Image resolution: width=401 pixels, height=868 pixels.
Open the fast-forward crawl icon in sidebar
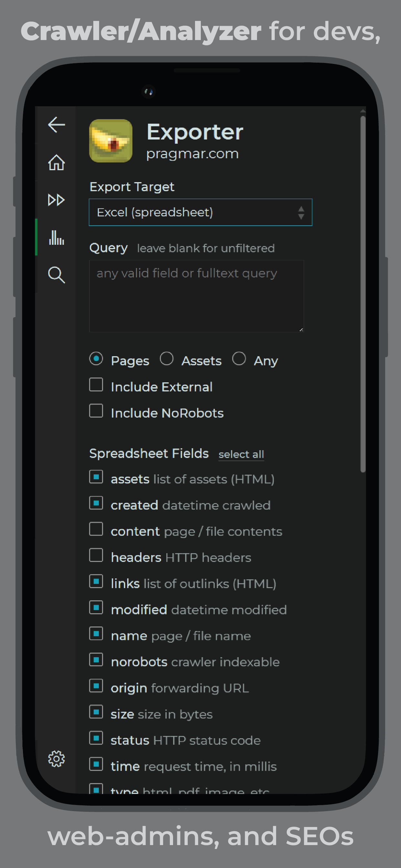[x=56, y=200]
